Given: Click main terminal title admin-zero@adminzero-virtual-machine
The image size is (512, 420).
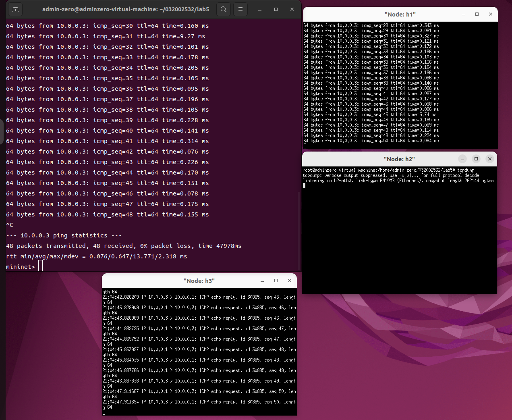Looking at the screenshot, I should point(126,9).
